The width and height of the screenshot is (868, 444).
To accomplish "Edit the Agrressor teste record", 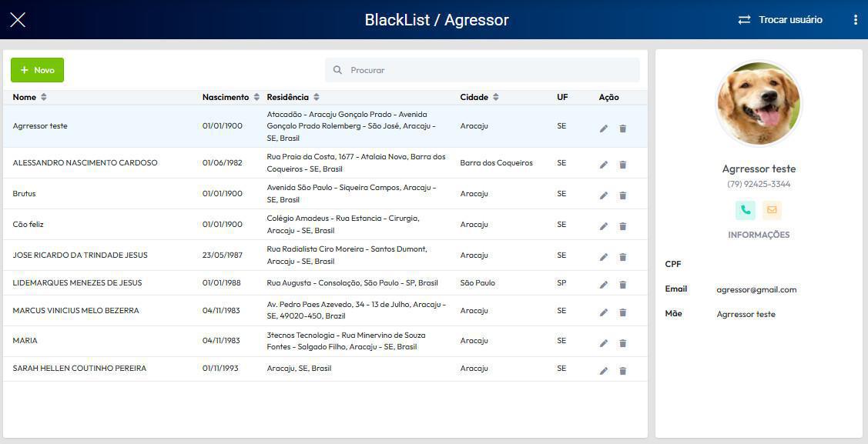I will coord(603,129).
